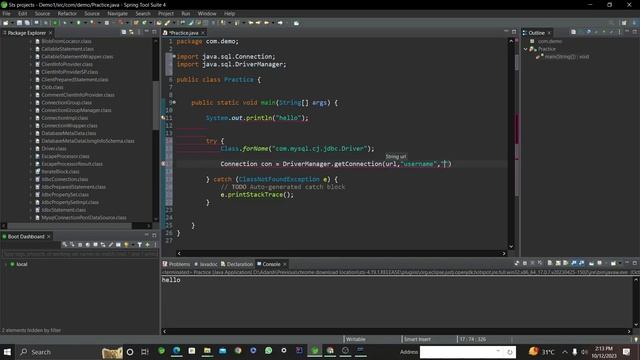This screenshot has width=640, height=360.
Task: Expand the local node in Boot Dashboard
Action: pyautogui.click(x=6, y=264)
